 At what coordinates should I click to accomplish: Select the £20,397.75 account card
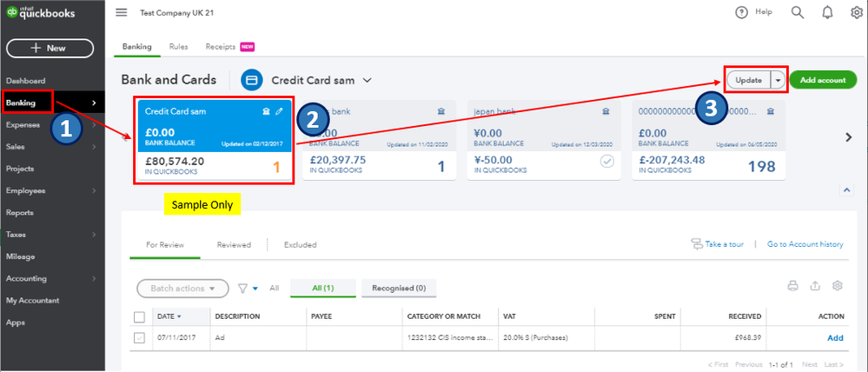[379, 140]
